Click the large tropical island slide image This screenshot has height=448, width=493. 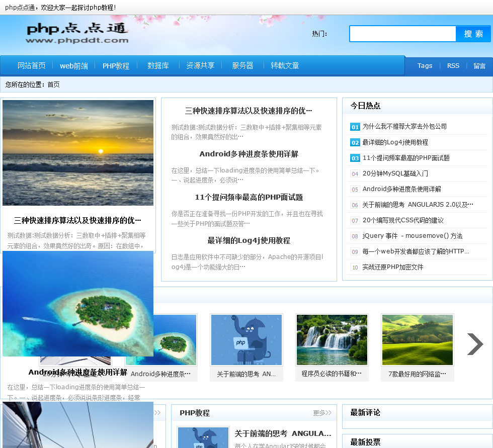click(78, 304)
